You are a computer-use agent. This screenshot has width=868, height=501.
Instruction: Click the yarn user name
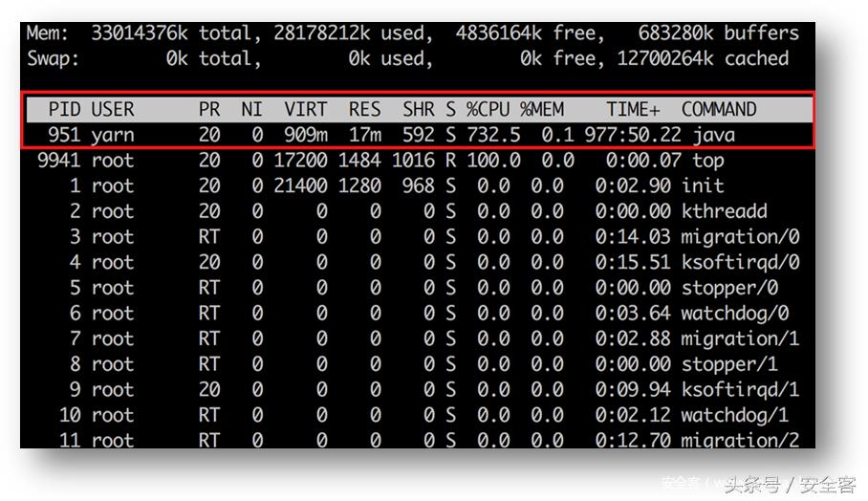[113, 136]
